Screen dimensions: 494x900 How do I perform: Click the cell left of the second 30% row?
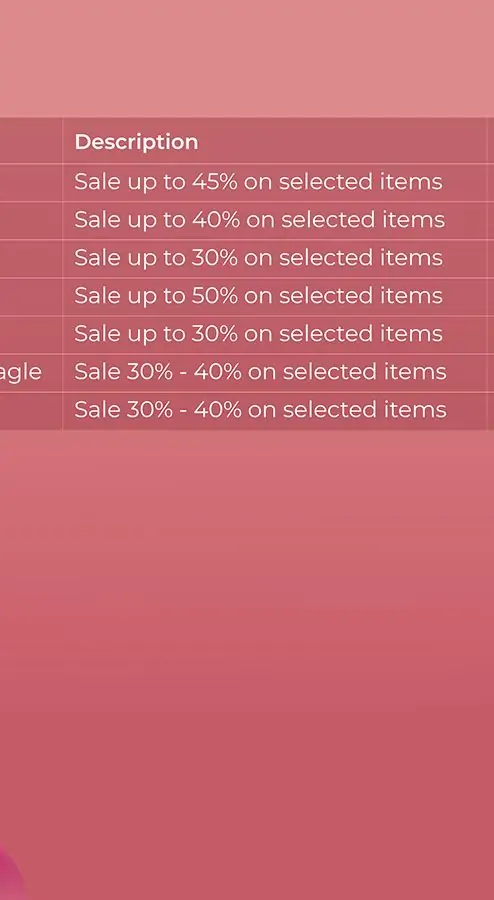point(31,335)
